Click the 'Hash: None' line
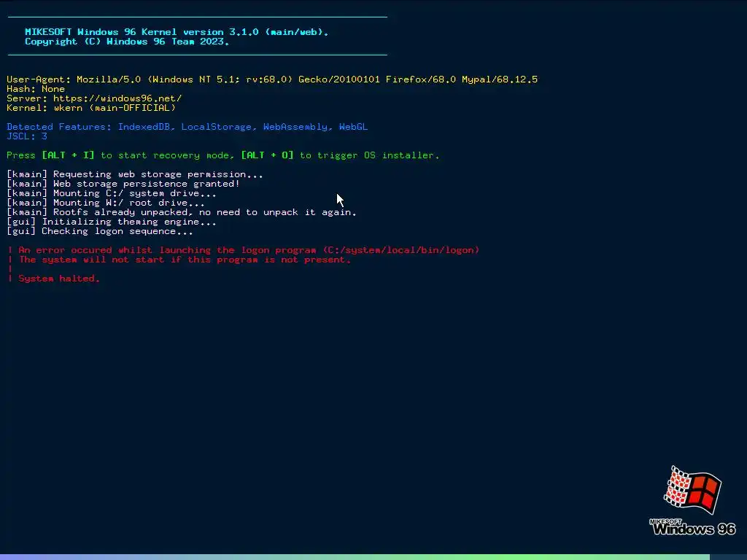 36,89
